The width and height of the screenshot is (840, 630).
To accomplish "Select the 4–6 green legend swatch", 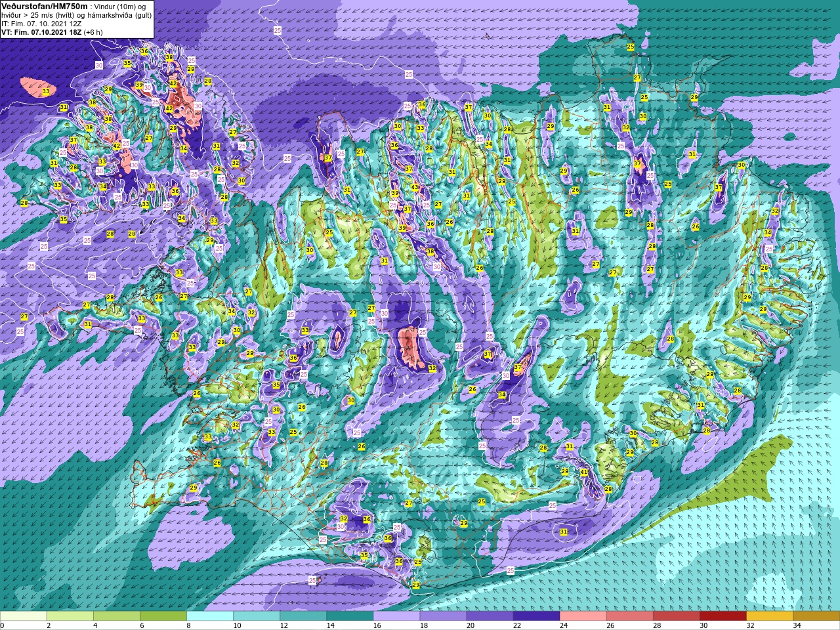I will pyautogui.click(x=117, y=616).
